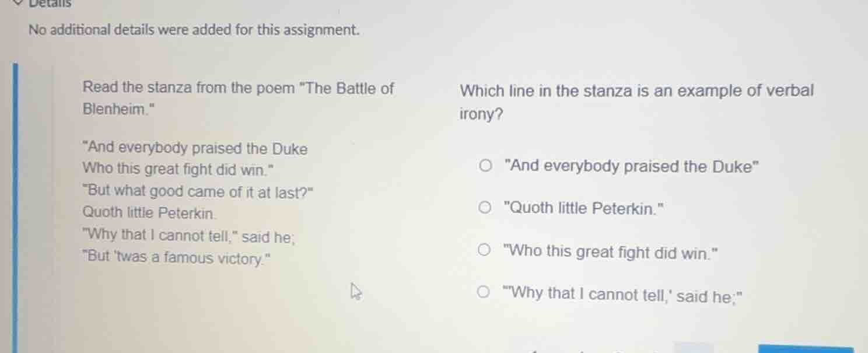Pick the last answer option's radio button
The width and height of the screenshot is (868, 353).
point(484,293)
